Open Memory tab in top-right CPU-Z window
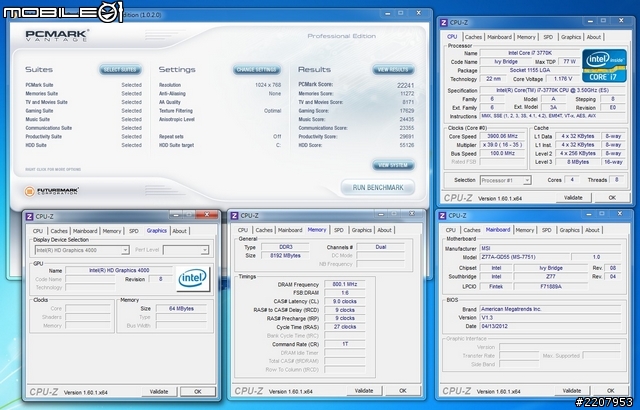Viewport: 640px width, 410px height. tap(526, 37)
